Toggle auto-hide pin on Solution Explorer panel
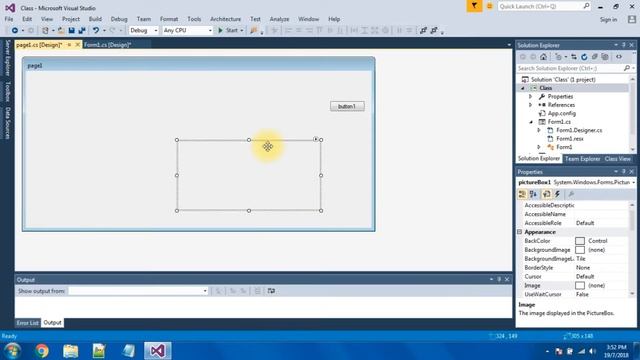Image resolution: width=640 pixels, height=360 pixels. [x=624, y=45]
